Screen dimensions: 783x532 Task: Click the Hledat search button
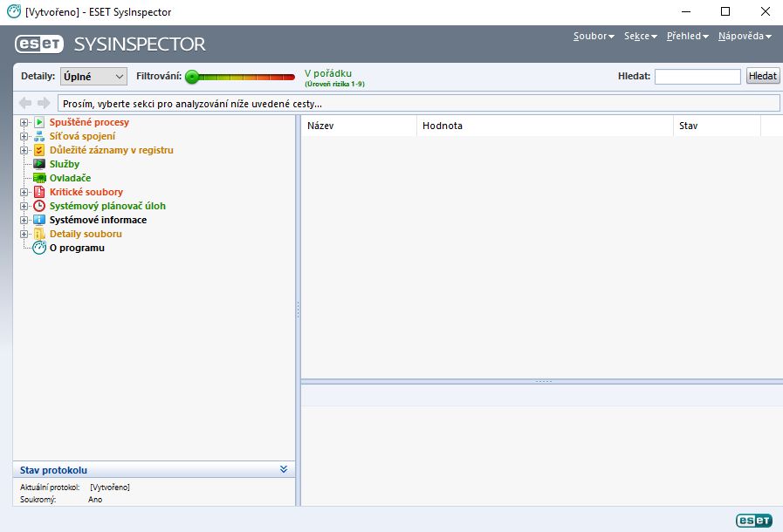click(763, 76)
